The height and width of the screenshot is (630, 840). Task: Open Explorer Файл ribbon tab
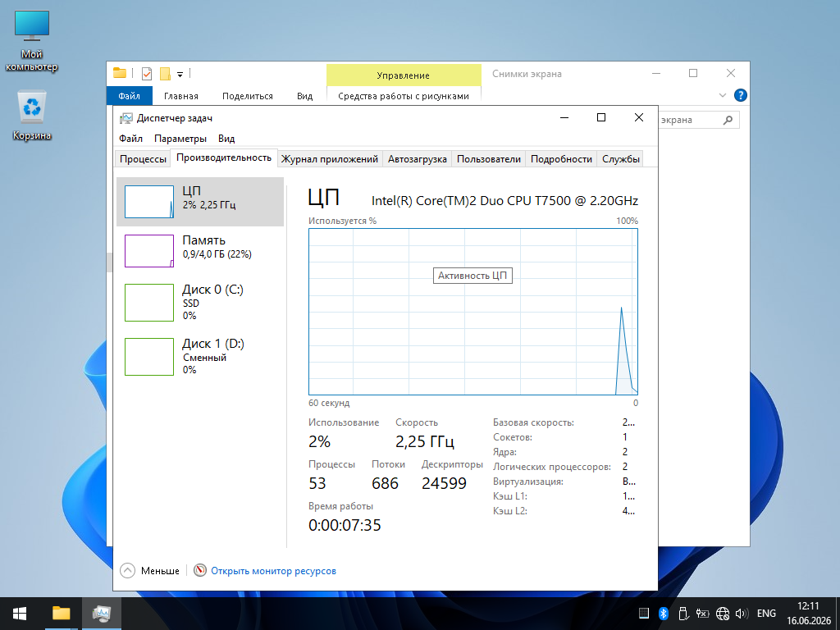(x=129, y=96)
